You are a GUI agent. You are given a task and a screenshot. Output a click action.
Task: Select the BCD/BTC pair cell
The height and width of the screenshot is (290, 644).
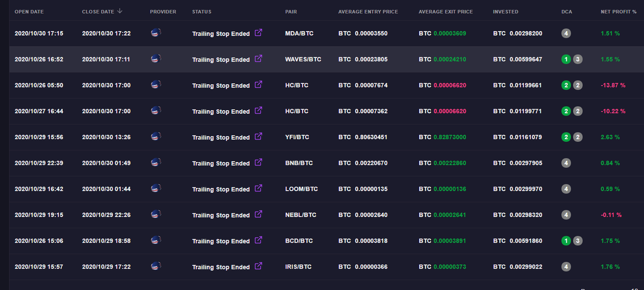coord(299,241)
